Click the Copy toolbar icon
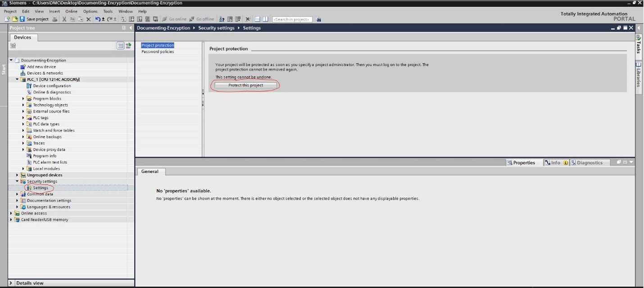644x288 pixels. click(73, 19)
